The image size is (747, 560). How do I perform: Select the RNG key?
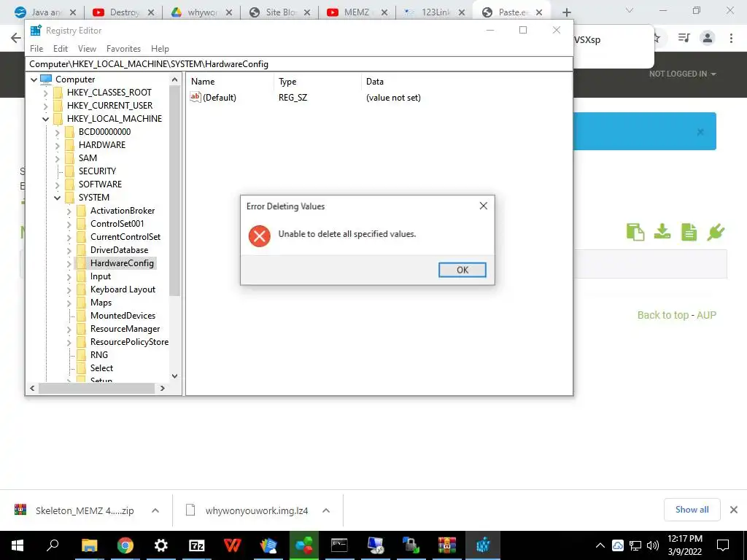99,355
